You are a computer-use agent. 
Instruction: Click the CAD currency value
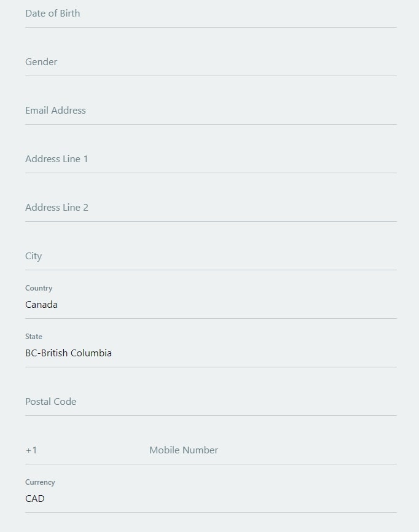[35, 498]
